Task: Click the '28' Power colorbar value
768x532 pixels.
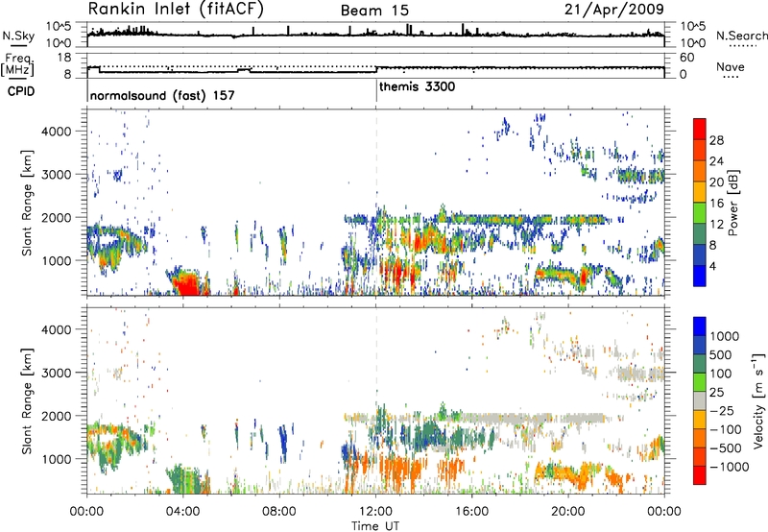Action: tap(716, 140)
